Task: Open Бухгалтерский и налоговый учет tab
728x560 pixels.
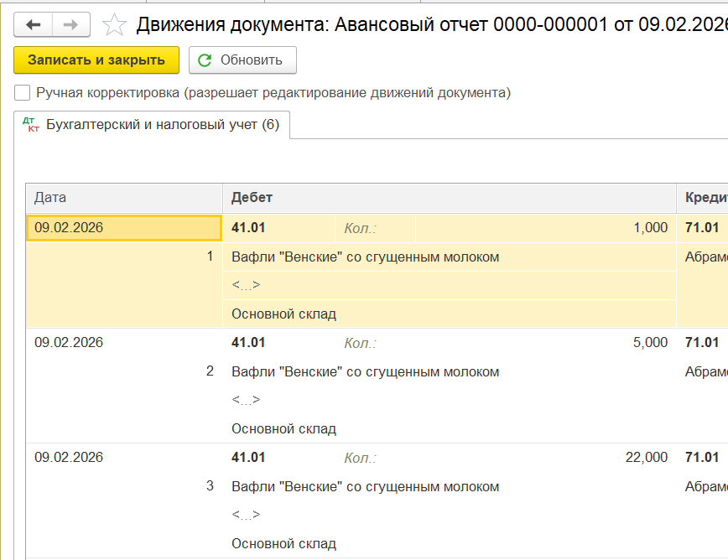Action: (x=162, y=125)
